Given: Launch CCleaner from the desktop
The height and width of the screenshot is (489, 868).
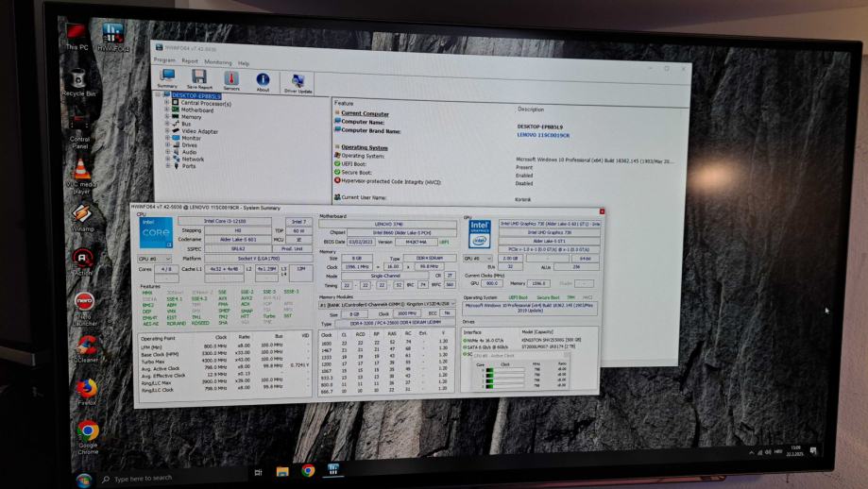Looking at the screenshot, I should pyautogui.click(x=86, y=349).
